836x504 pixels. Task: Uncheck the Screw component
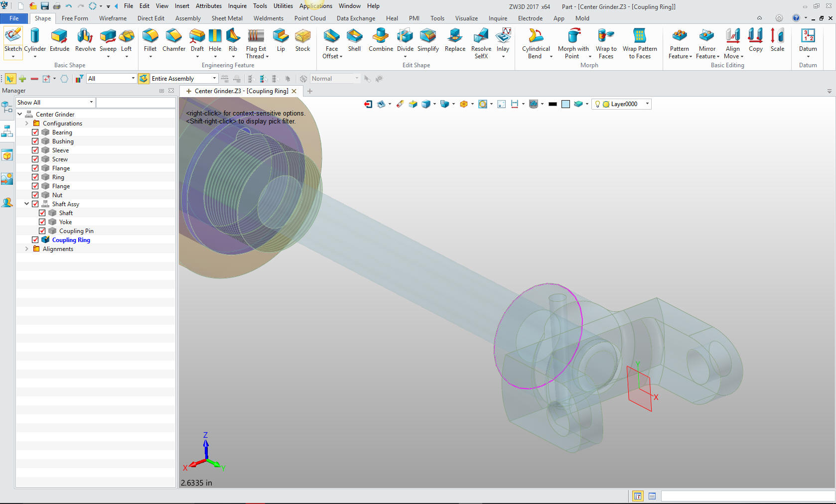tap(35, 159)
